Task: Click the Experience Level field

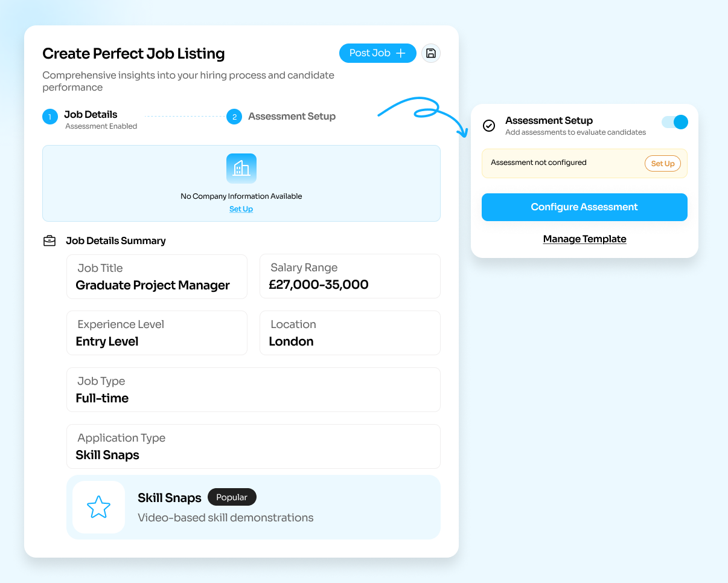Action: point(157,333)
